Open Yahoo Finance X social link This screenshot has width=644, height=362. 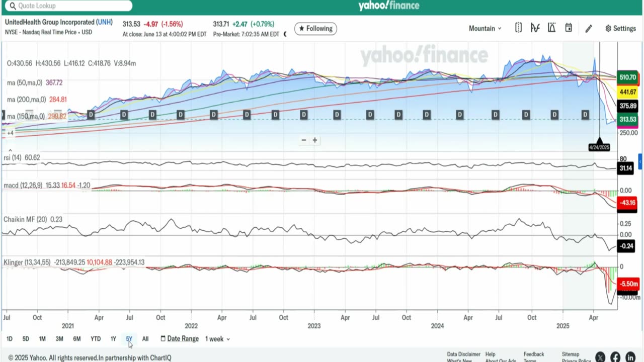600,357
